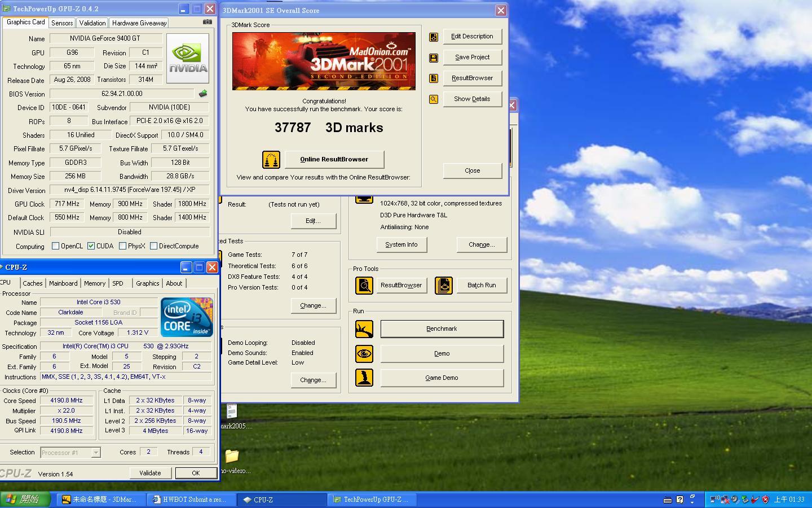Screen dimensions: 812x508
Task: Click the ResultBrowser icon in score dialog
Action: point(434,78)
